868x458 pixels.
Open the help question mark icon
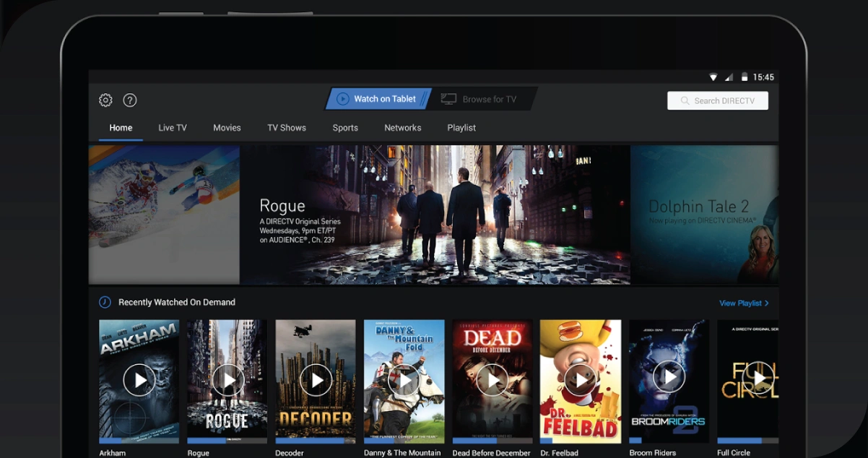tap(130, 100)
